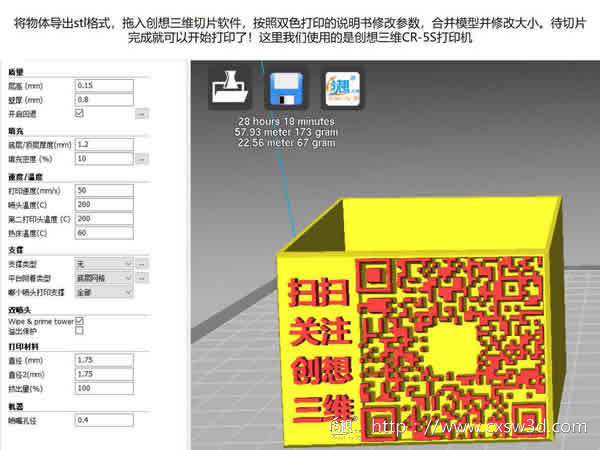Click the 打印速度 (mm/s) field with 50
Image resolution: width=600 pixels, height=450 pixels.
[104, 190]
